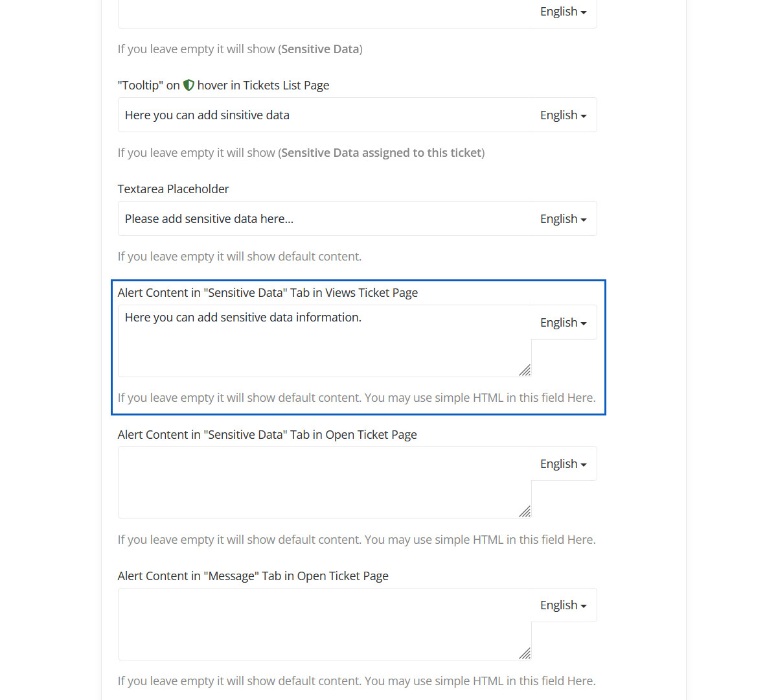Click the green shield icon in Tooltip label
Image resolution: width=778 pixels, height=700 pixels.
click(189, 85)
